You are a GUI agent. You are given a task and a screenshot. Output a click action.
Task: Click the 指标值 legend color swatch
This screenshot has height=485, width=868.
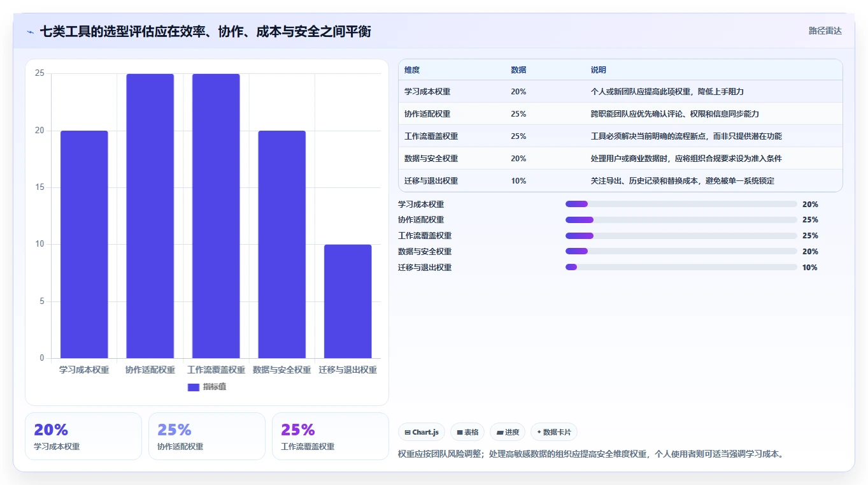194,387
